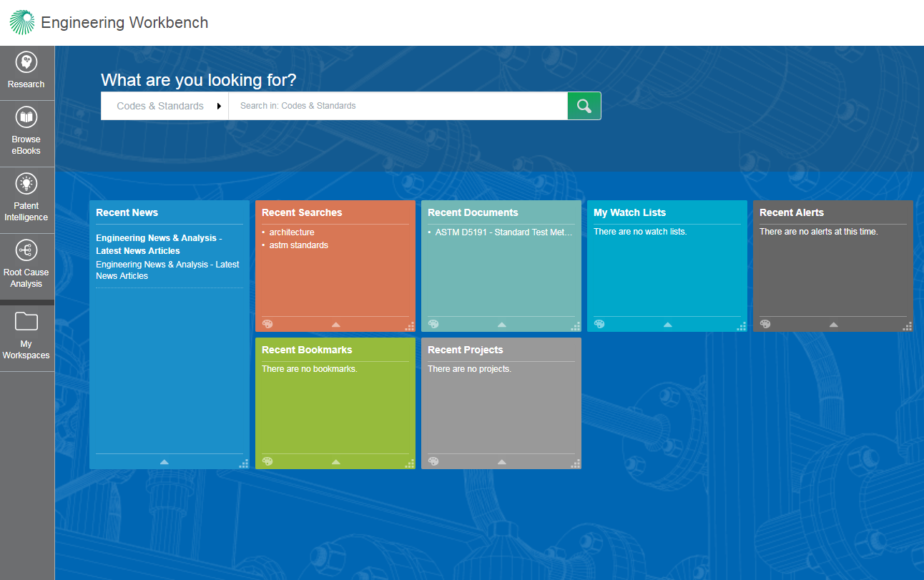Collapse the Recent Alerts tile arrow
This screenshot has height=580, width=924.
[834, 325]
